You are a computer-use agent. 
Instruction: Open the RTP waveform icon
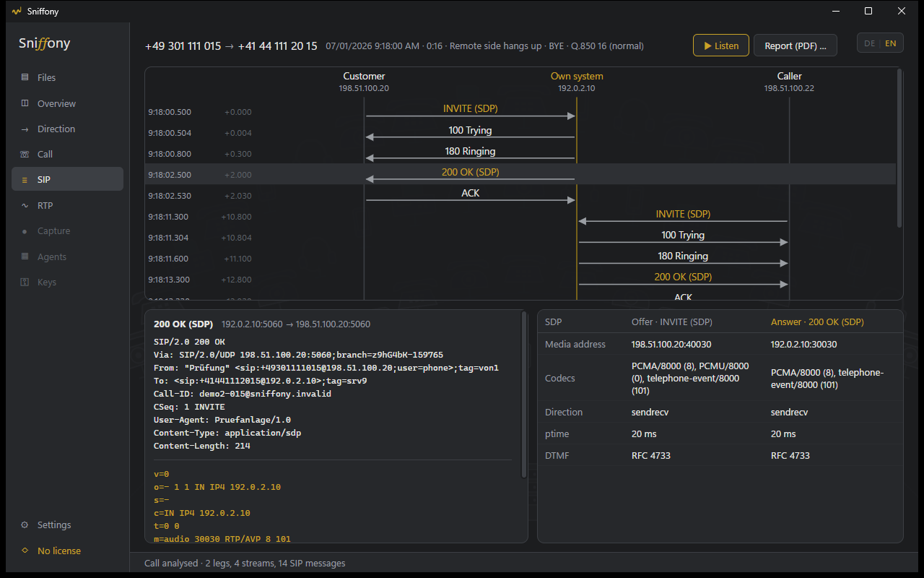(x=25, y=205)
